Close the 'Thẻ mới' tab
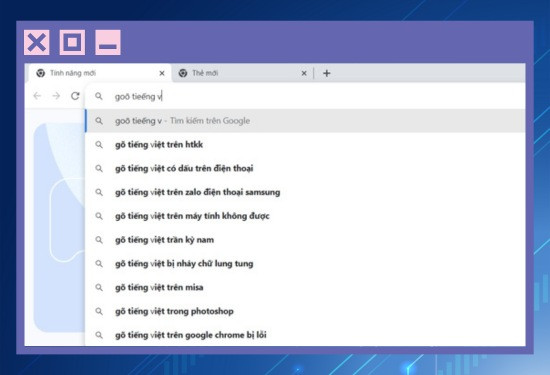This screenshot has height=375, width=550. coord(304,73)
